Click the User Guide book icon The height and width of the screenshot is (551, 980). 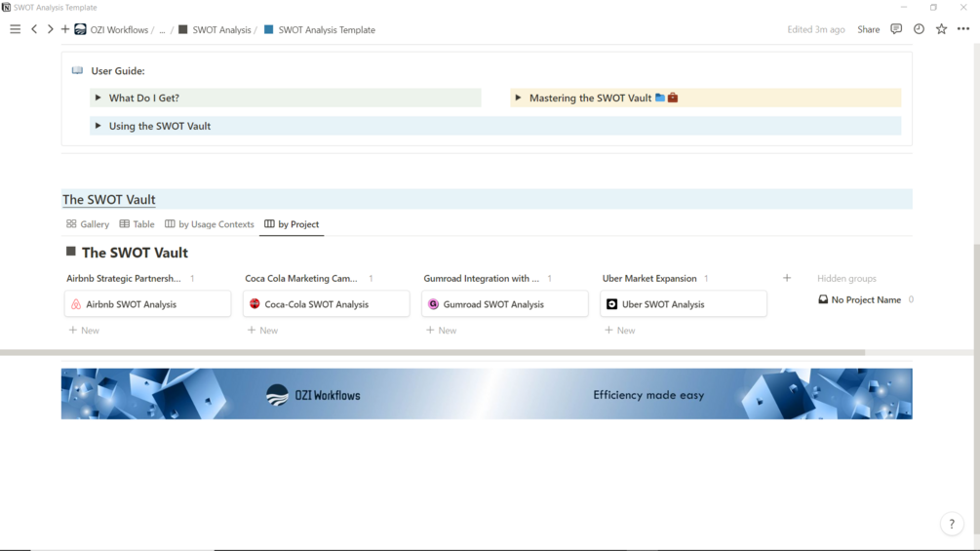(77, 70)
